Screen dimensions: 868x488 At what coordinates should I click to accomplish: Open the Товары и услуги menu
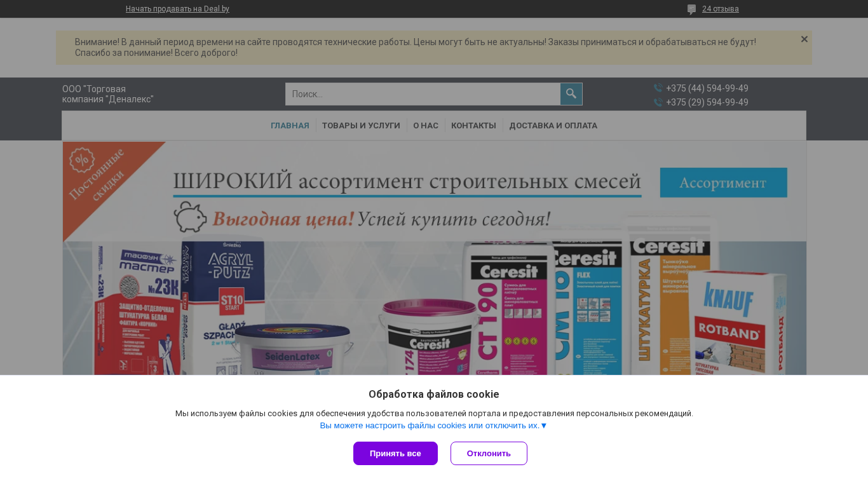[361, 126]
